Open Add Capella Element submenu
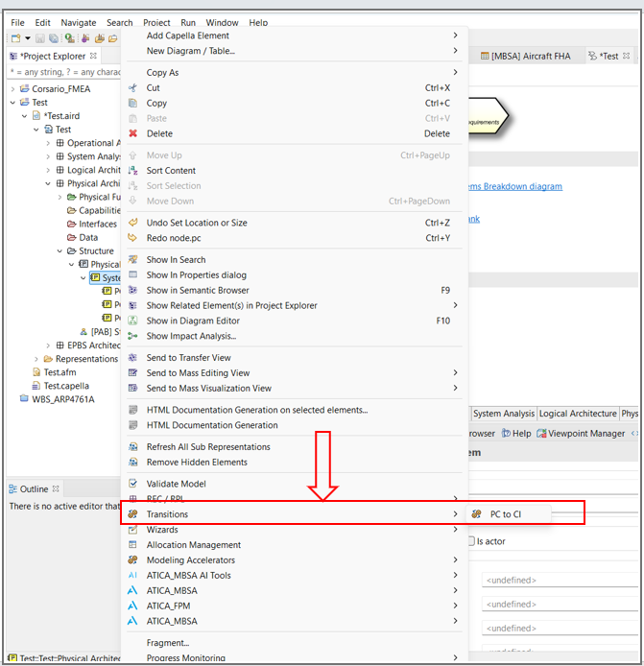The height and width of the screenshot is (666, 644). [x=294, y=36]
